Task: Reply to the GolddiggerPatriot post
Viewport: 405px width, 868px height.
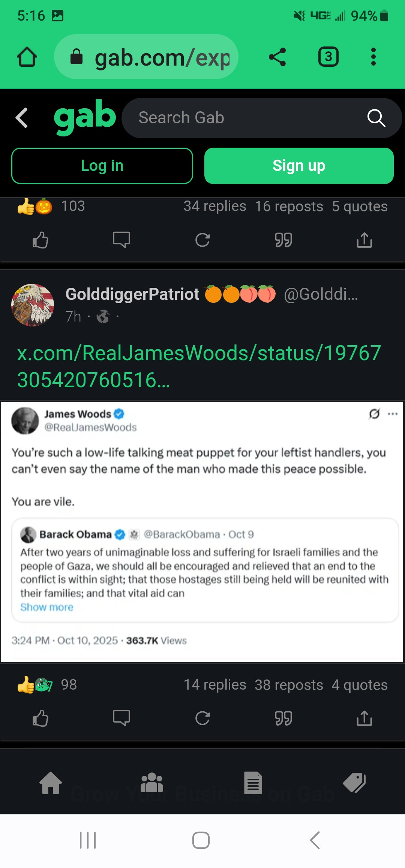Action: [x=121, y=718]
